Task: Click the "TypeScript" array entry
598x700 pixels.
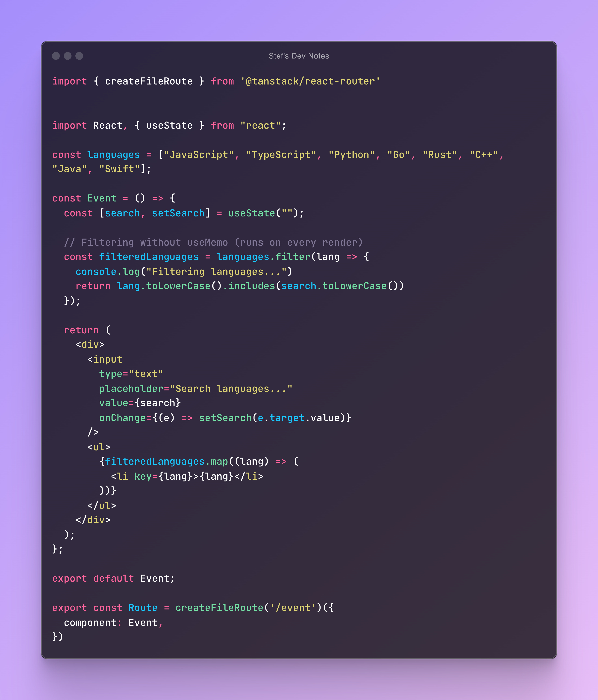Action: click(281, 155)
